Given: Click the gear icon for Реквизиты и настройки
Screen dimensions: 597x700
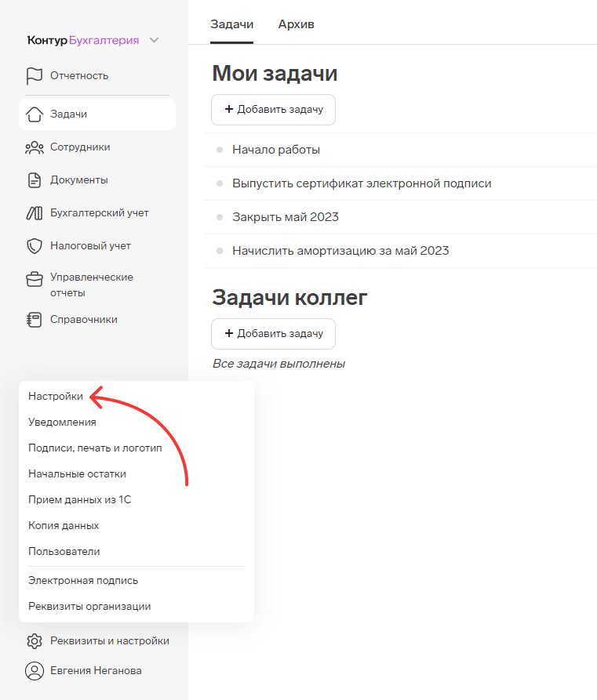Looking at the screenshot, I should (34, 641).
